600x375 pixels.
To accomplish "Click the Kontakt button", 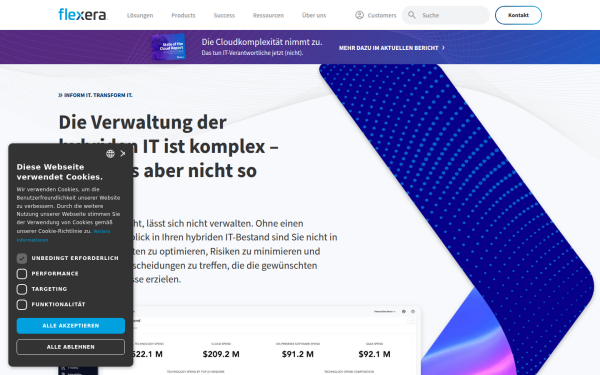I will tap(518, 15).
